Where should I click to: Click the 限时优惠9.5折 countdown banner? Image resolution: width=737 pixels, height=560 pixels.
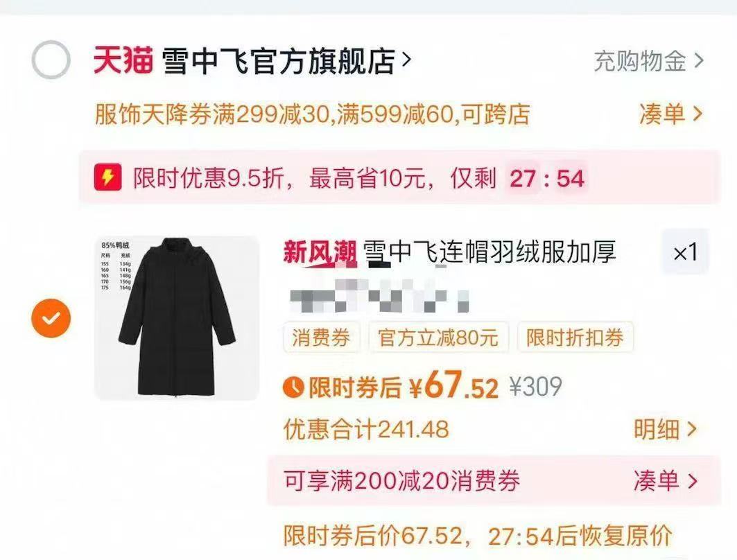(399, 177)
